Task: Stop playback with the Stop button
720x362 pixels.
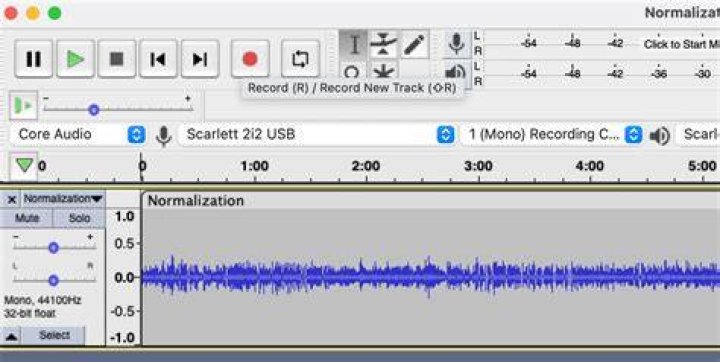Action: [x=117, y=59]
